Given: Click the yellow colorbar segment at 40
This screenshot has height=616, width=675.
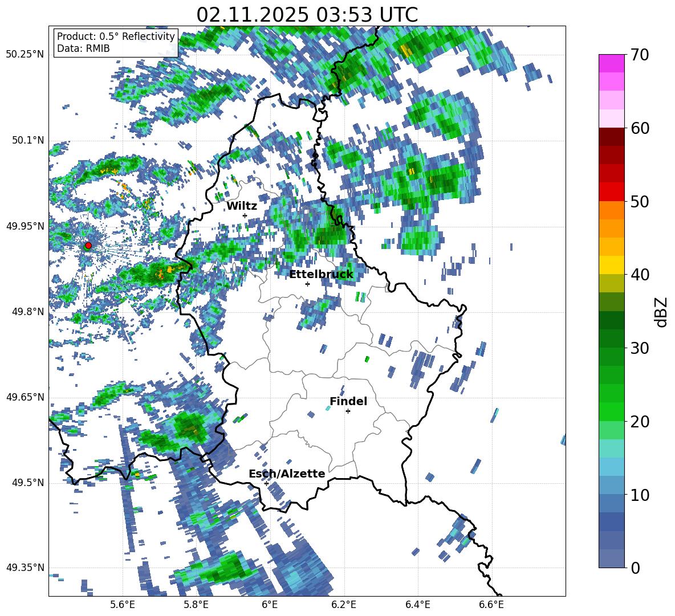Looking at the screenshot, I should [x=611, y=265].
